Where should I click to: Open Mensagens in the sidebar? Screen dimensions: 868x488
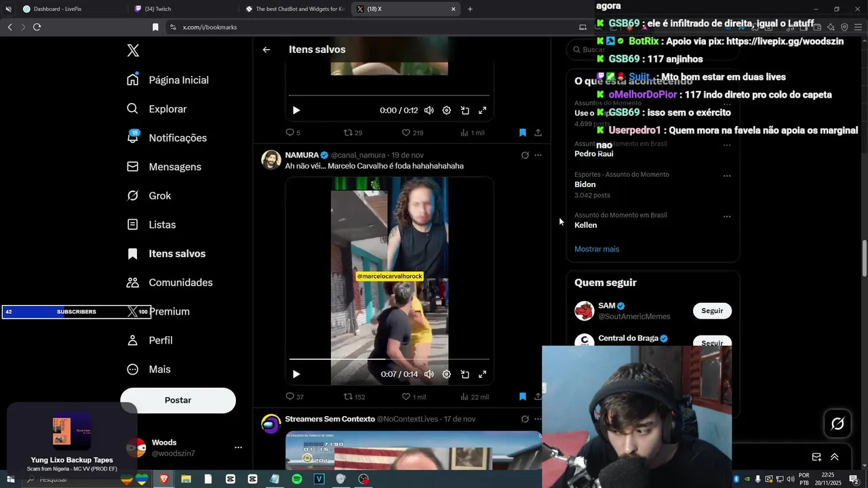click(x=164, y=167)
